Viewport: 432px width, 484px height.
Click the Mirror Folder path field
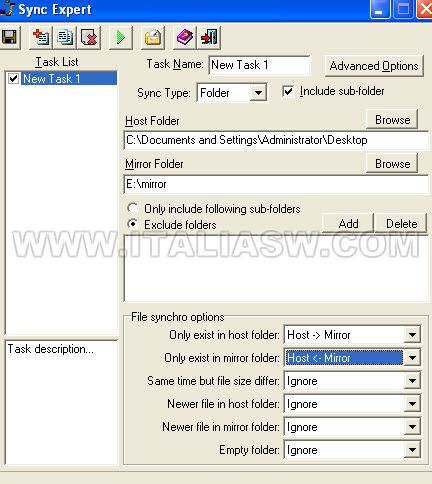tap(276, 184)
